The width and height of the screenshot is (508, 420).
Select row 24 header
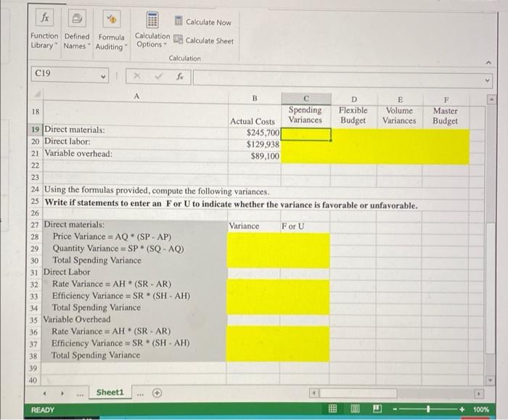click(x=36, y=189)
